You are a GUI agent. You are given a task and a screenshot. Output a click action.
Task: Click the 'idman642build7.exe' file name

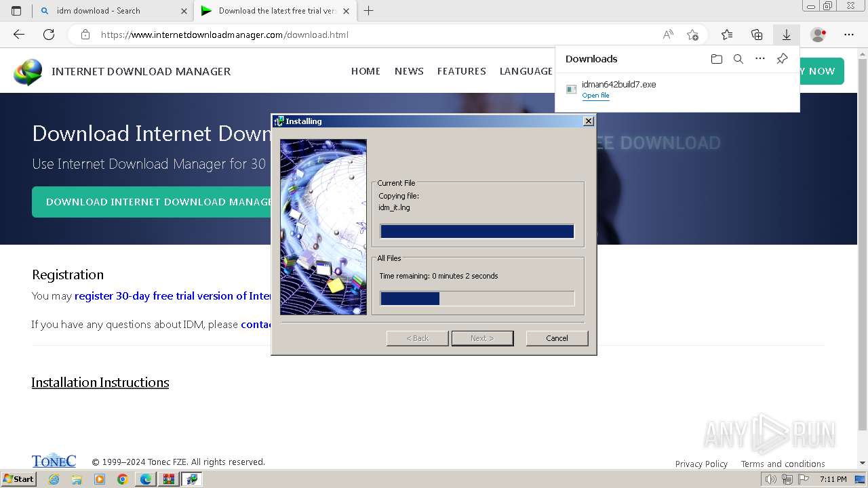618,85
